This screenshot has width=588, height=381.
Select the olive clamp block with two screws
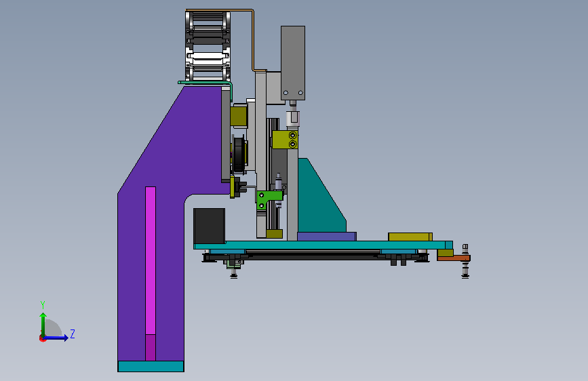coord(285,140)
